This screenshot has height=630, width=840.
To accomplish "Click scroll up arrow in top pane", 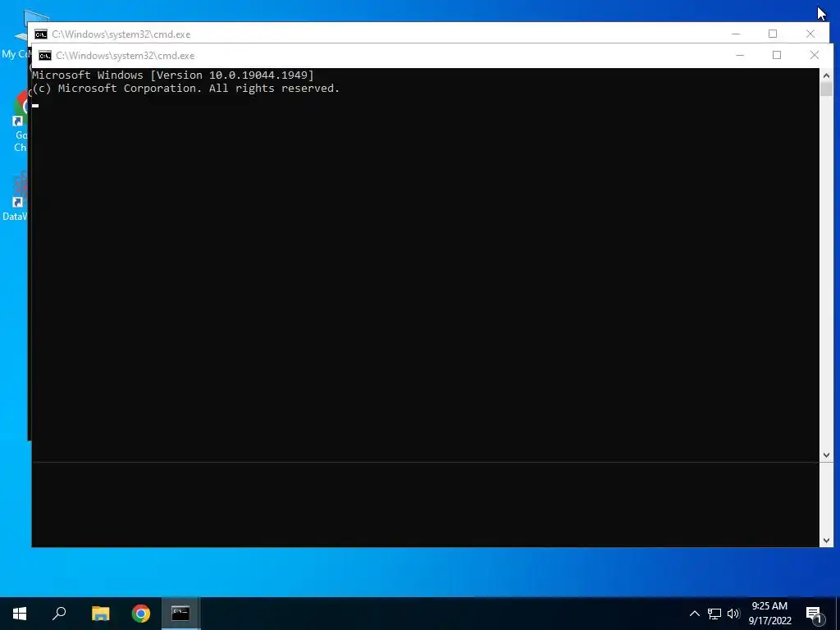I will (826, 75).
